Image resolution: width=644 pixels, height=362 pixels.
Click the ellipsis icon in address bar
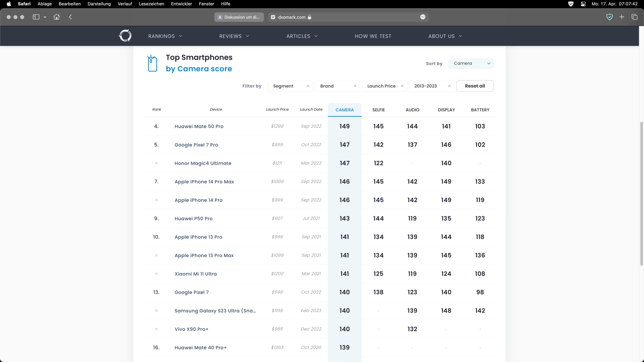[x=423, y=17]
